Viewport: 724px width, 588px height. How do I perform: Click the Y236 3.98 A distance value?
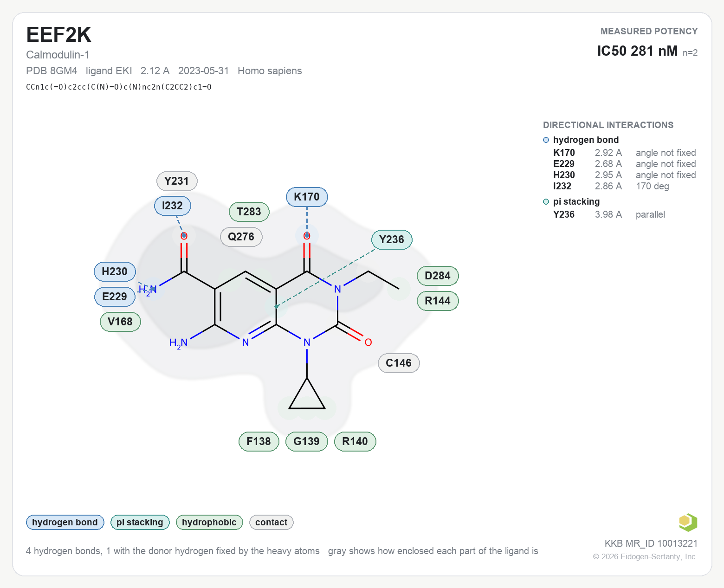click(x=608, y=214)
